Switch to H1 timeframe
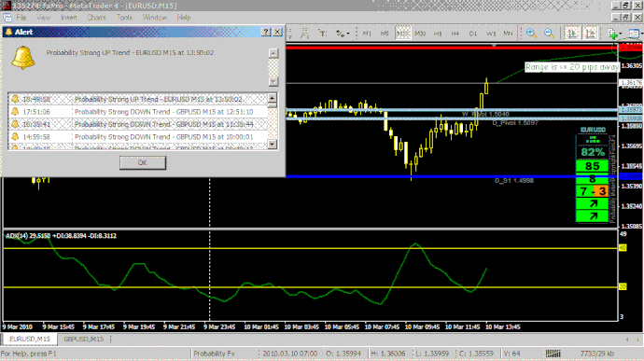Viewport: 644px width, 361px height. click(x=438, y=34)
